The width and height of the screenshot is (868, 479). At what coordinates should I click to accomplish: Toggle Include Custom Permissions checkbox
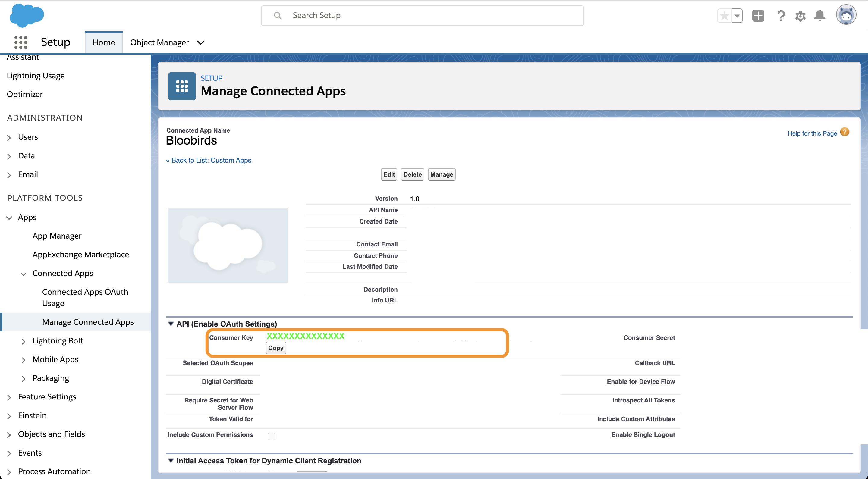(x=271, y=437)
